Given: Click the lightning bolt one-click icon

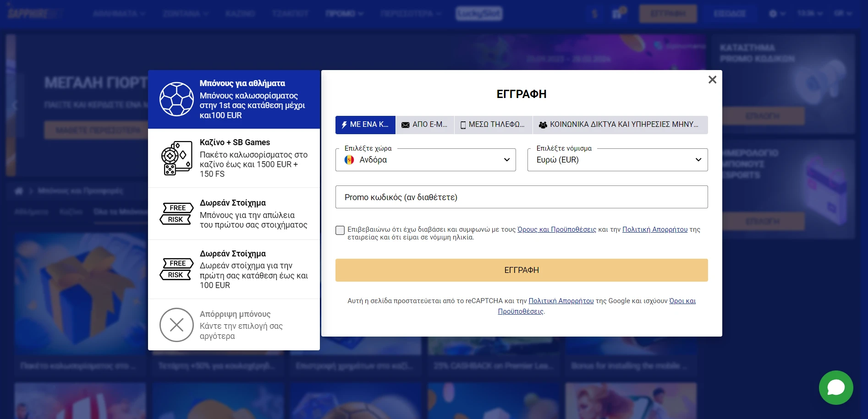Looking at the screenshot, I should 344,125.
